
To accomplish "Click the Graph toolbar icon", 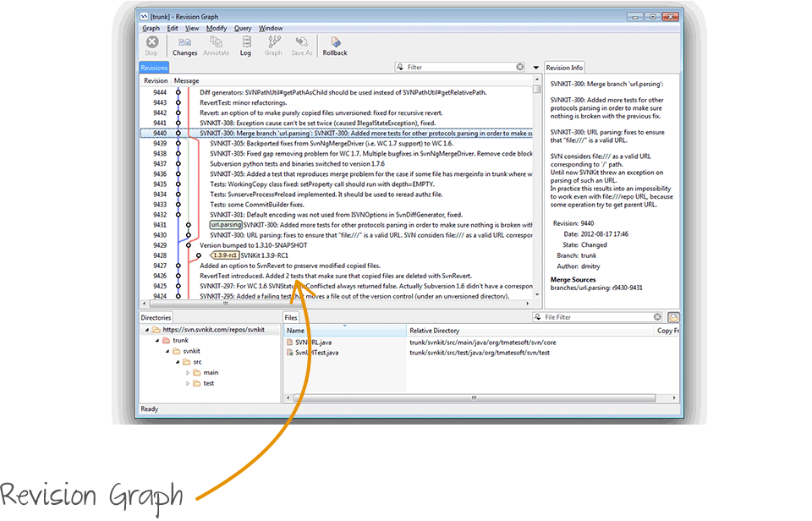I will pos(273,46).
